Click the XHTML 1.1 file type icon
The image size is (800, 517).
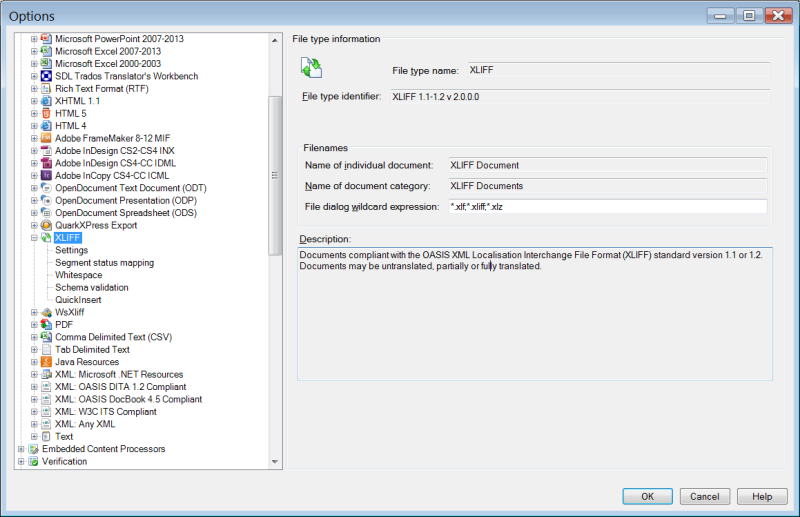click(x=46, y=101)
